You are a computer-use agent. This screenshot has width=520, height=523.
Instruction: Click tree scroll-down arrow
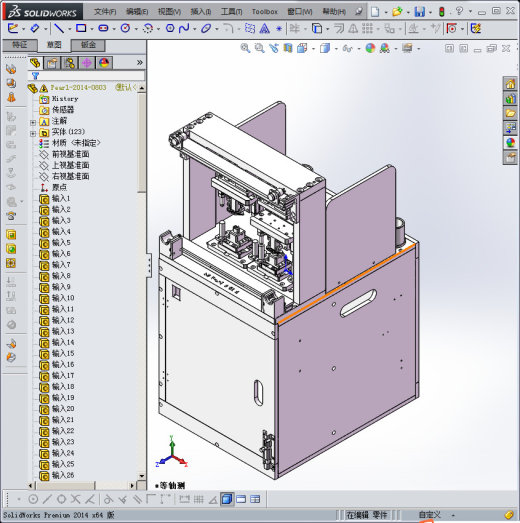click(142, 476)
